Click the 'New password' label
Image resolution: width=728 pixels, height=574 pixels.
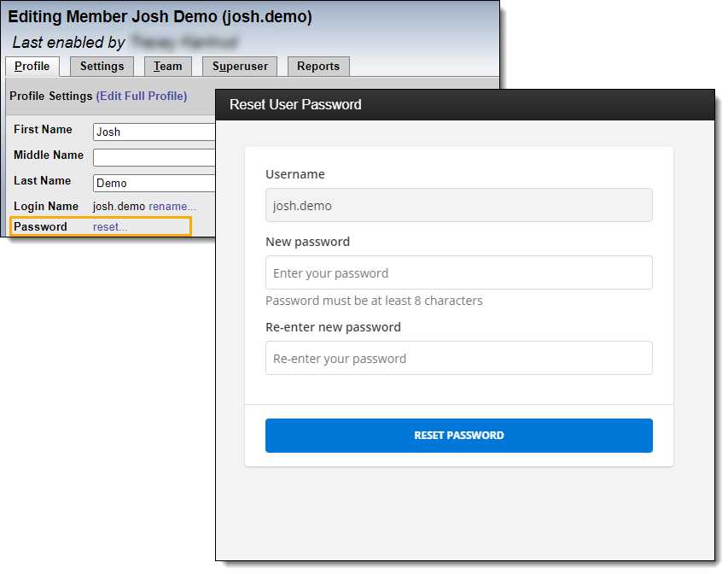tap(308, 242)
